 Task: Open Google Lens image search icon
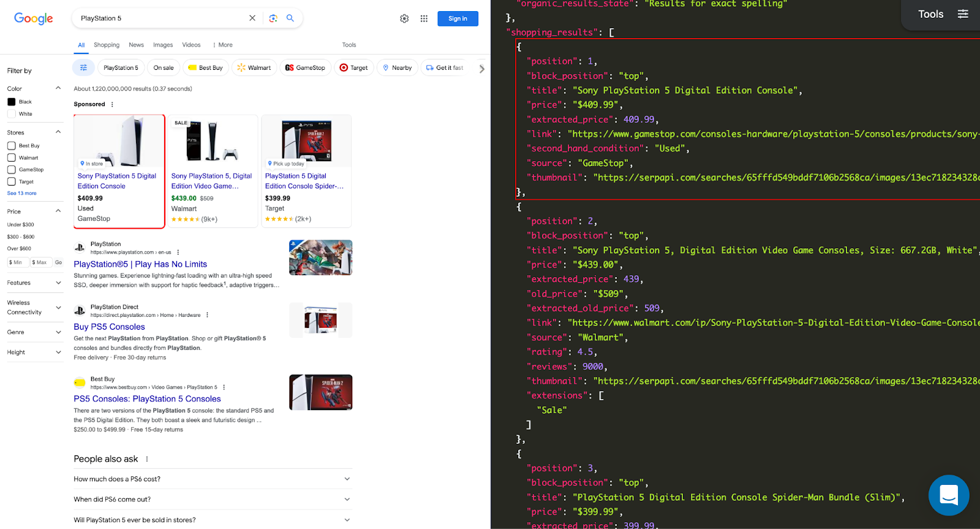[x=273, y=18]
